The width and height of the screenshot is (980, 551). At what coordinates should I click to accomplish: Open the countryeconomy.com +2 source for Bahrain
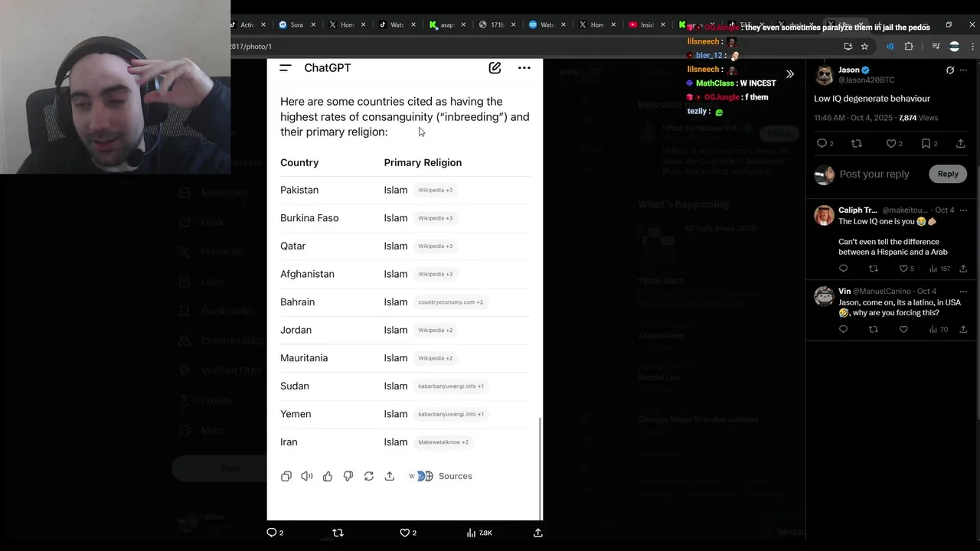[451, 302]
